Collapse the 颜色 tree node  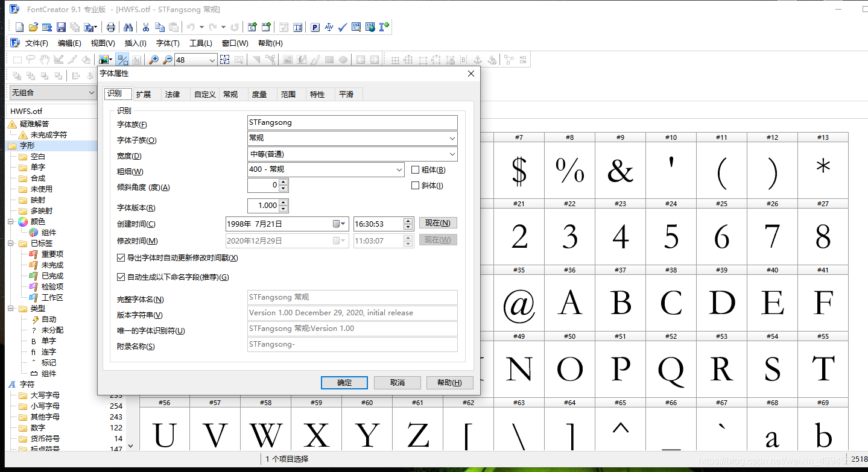tap(10, 222)
